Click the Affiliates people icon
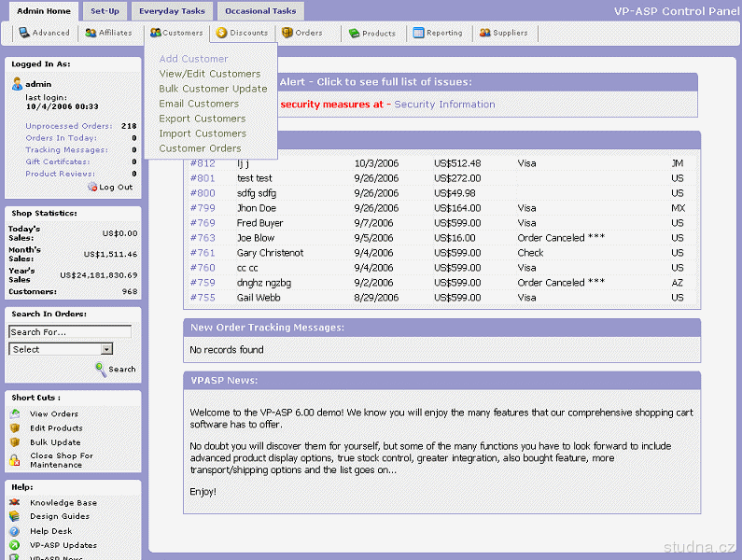This screenshot has height=560, width=742. pyautogui.click(x=91, y=33)
